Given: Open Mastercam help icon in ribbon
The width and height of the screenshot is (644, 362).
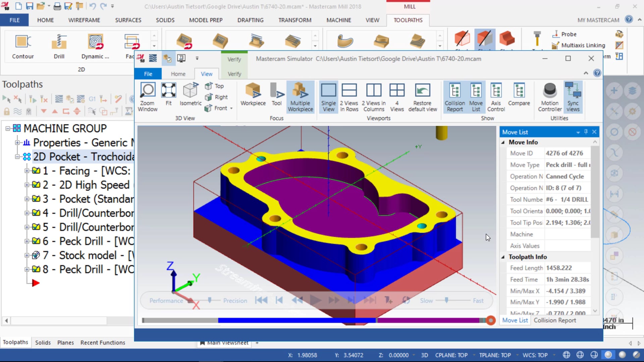Looking at the screenshot, I should point(629,19).
